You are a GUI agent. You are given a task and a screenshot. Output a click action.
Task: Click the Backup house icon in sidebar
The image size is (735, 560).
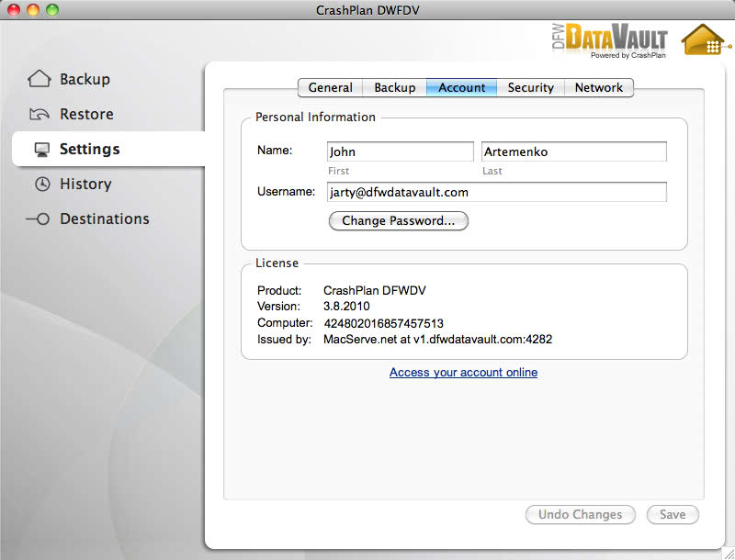(x=40, y=79)
